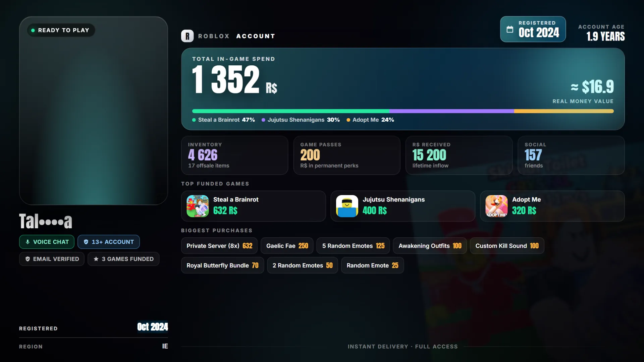Click the star icon beside 3 Games Funded
The height and width of the screenshot is (362, 644).
click(x=96, y=259)
